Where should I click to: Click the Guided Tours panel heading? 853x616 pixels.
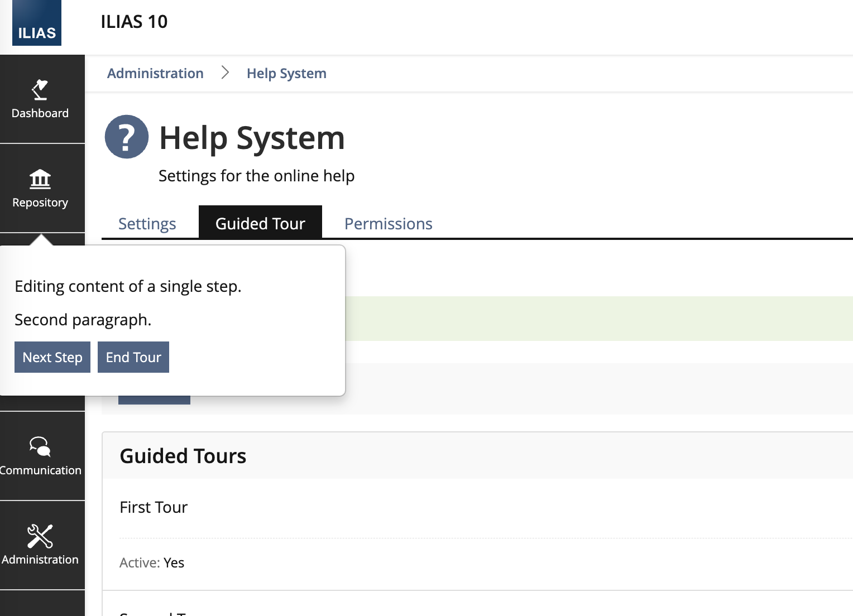pos(183,456)
